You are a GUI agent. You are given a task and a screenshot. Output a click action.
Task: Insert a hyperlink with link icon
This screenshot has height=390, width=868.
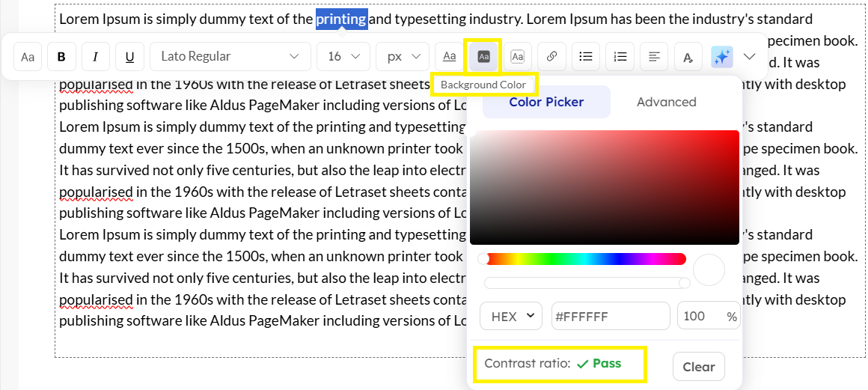pyautogui.click(x=551, y=56)
